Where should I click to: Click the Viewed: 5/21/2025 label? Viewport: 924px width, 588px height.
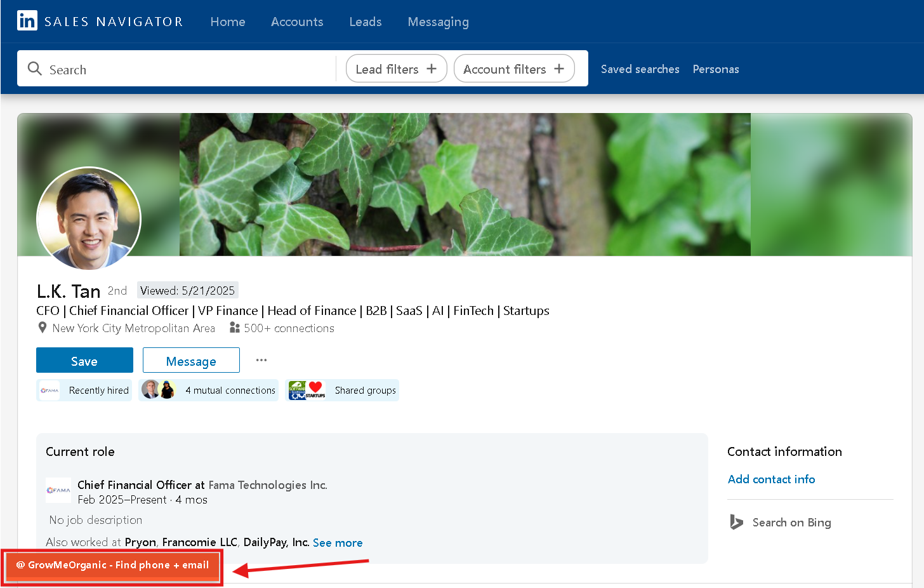[188, 290]
